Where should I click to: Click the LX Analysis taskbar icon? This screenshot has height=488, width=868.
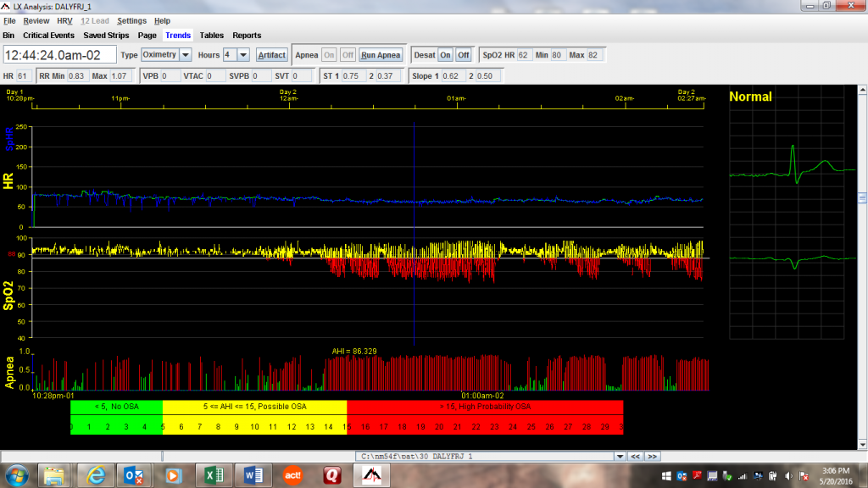pyautogui.click(x=372, y=476)
